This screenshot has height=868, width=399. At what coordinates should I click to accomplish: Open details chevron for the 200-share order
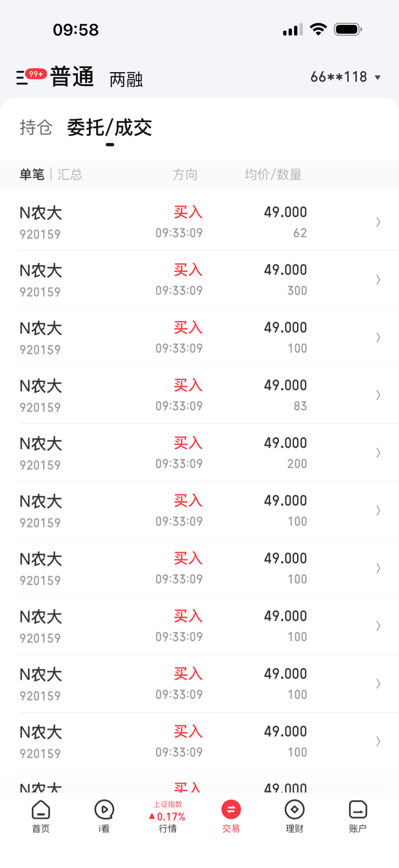378,453
